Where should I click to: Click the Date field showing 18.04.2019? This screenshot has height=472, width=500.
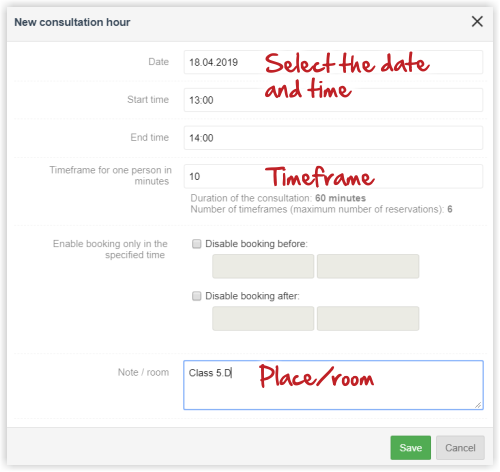tap(333, 62)
